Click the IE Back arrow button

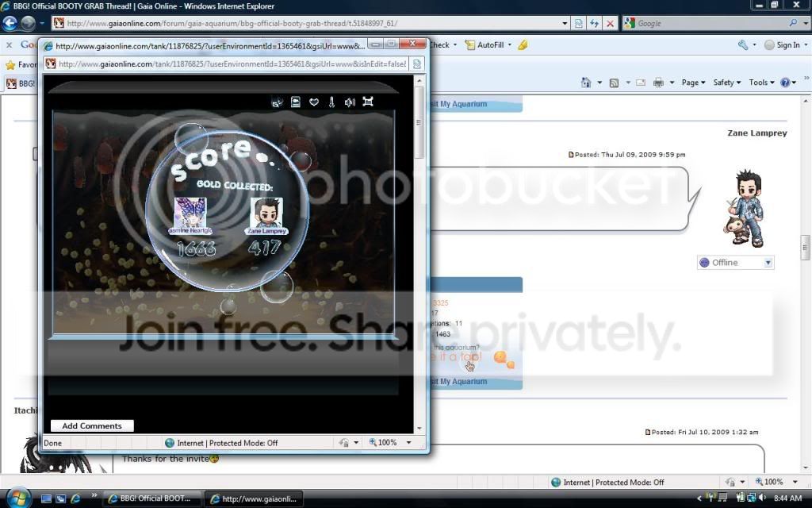[x=10, y=23]
